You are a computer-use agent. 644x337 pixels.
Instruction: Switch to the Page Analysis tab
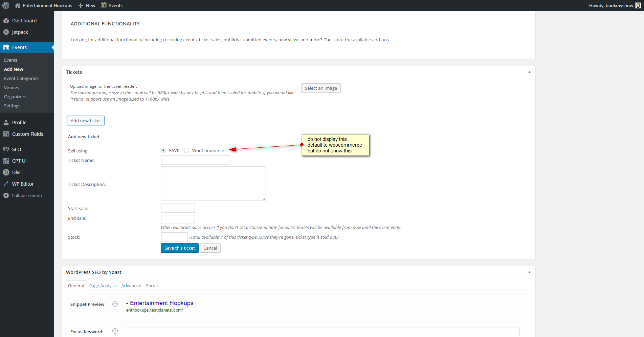[x=103, y=286]
